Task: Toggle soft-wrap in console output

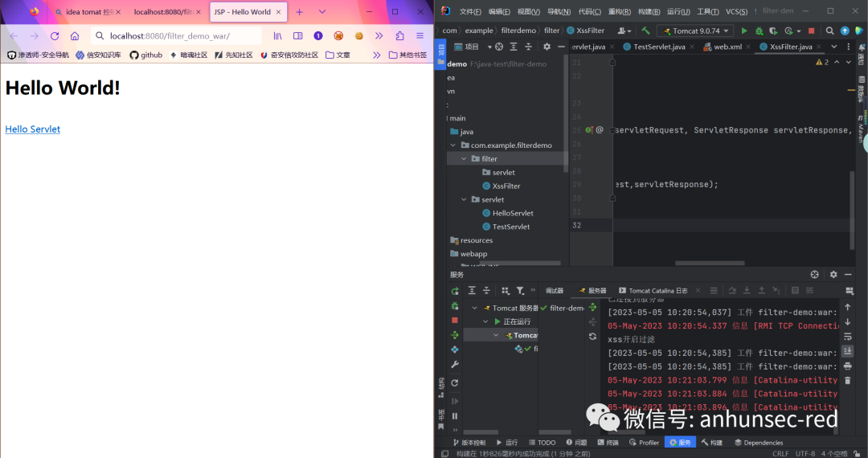Action: pyautogui.click(x=848, y=337)
